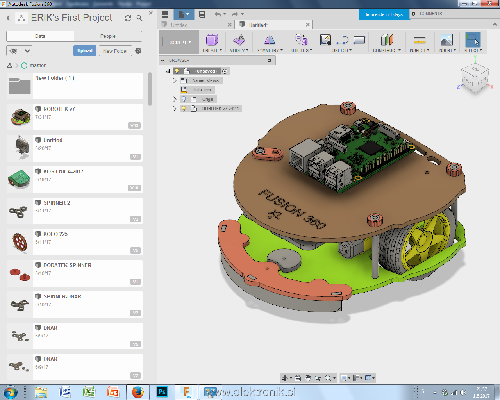
Task: Click the folder name in the breadcrumb
Action: pyautogui.click(x=38, y=66)
